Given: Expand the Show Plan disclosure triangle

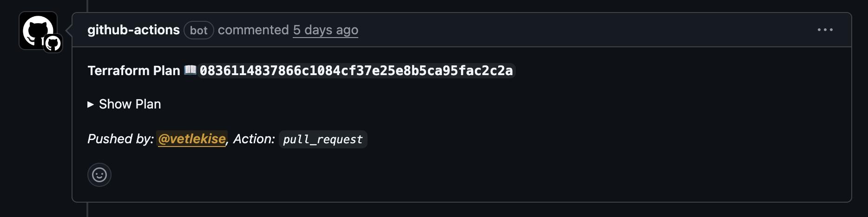Looking at the screenshot, I should 91,104.
